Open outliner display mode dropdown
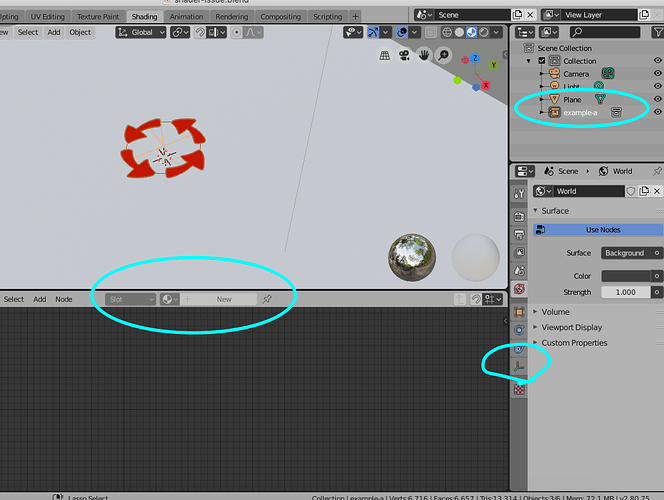Viewport: 664px width, 500px height. [x=525, y=32]
